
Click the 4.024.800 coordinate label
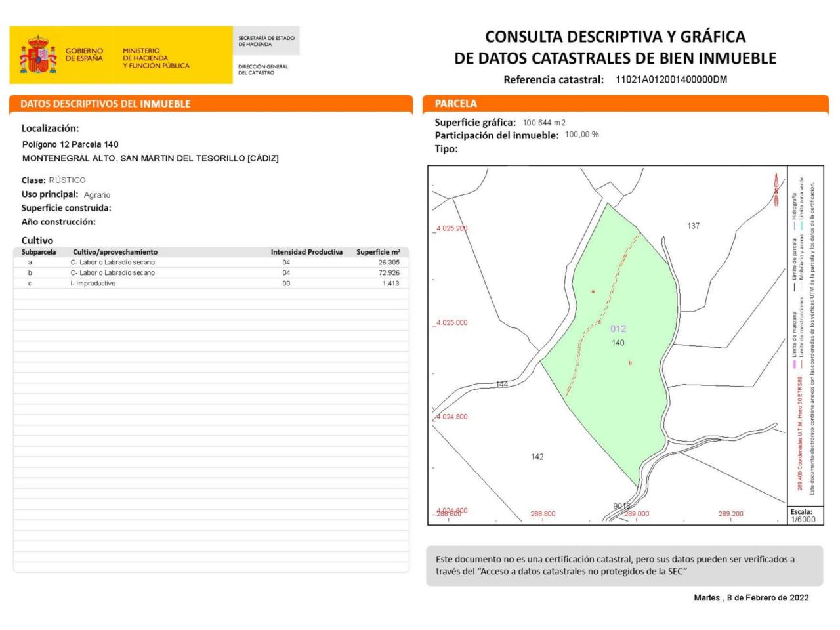[452, 417]
